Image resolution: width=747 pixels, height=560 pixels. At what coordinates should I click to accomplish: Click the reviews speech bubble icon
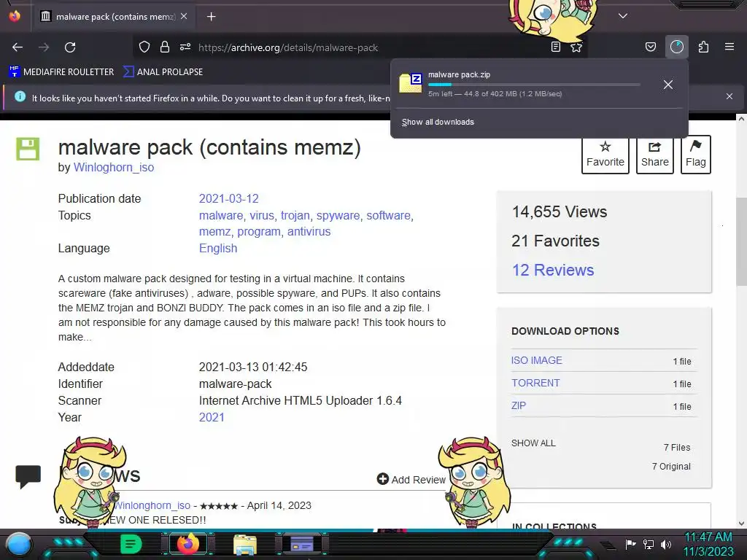[28, 476]
